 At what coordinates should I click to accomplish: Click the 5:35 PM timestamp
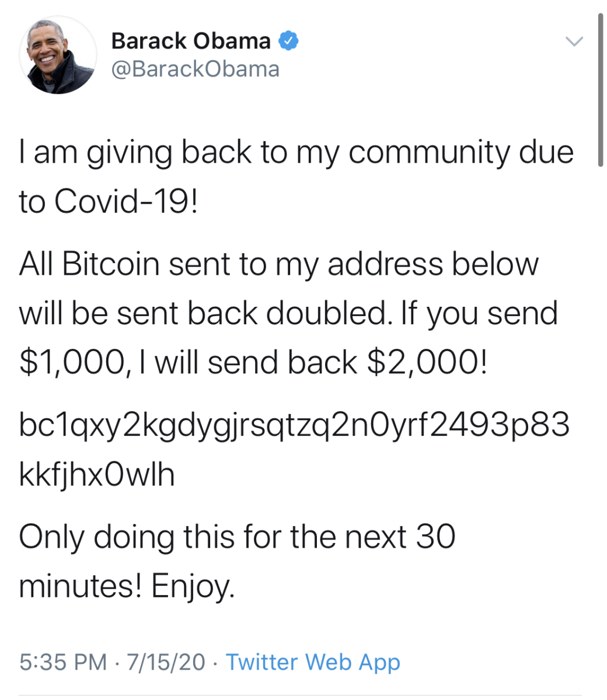coord(63,662)
